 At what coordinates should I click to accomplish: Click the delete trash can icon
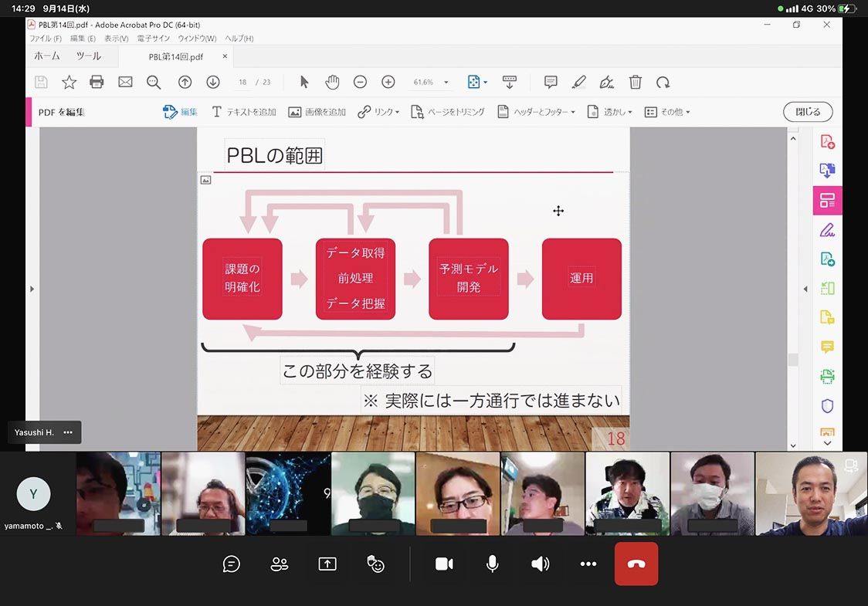pyautogui.click(x=635, y=82)
